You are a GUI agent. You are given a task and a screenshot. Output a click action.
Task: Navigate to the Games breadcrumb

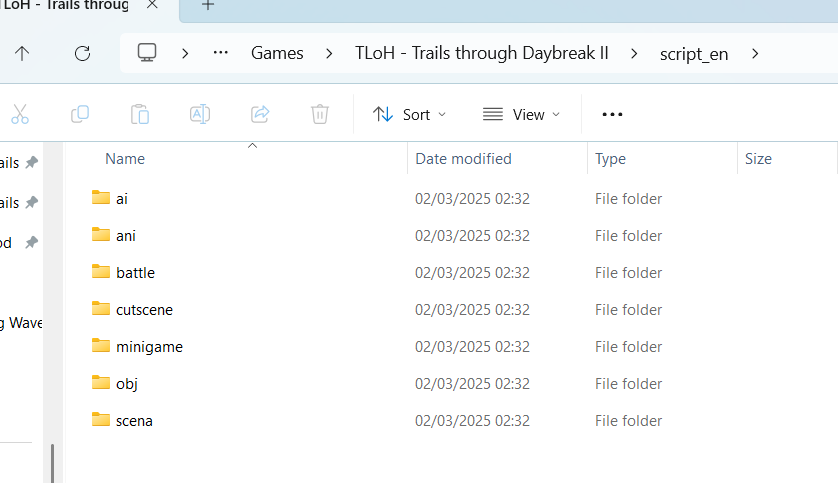277,53
